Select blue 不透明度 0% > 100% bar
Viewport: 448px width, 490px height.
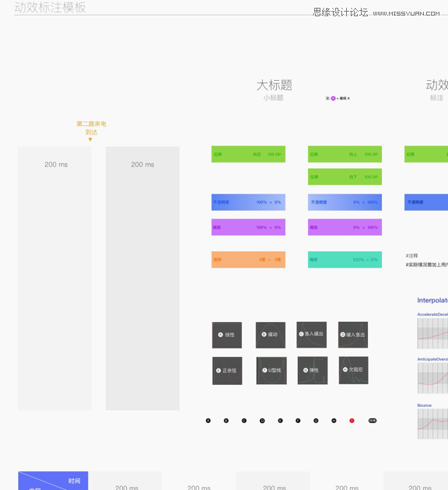click(x=345, y=202)
